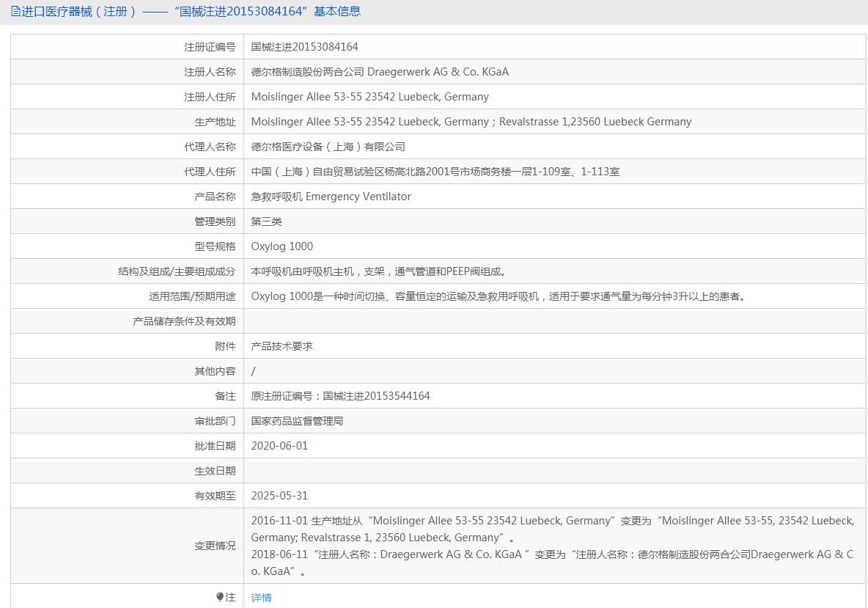The image size is (868, 608).
Task: Click the agent address 杨高北路2001号 value
Action: point(435,172)
